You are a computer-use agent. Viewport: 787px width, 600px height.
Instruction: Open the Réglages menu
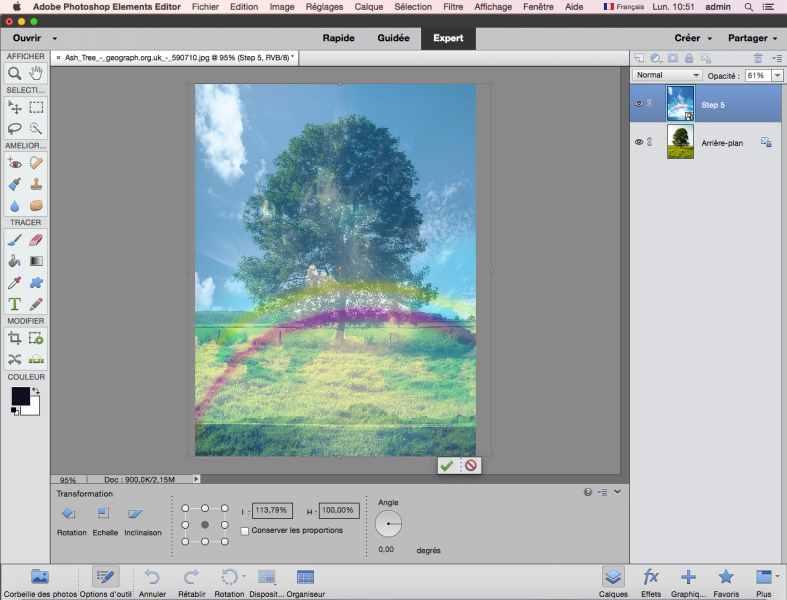point(324,7)
